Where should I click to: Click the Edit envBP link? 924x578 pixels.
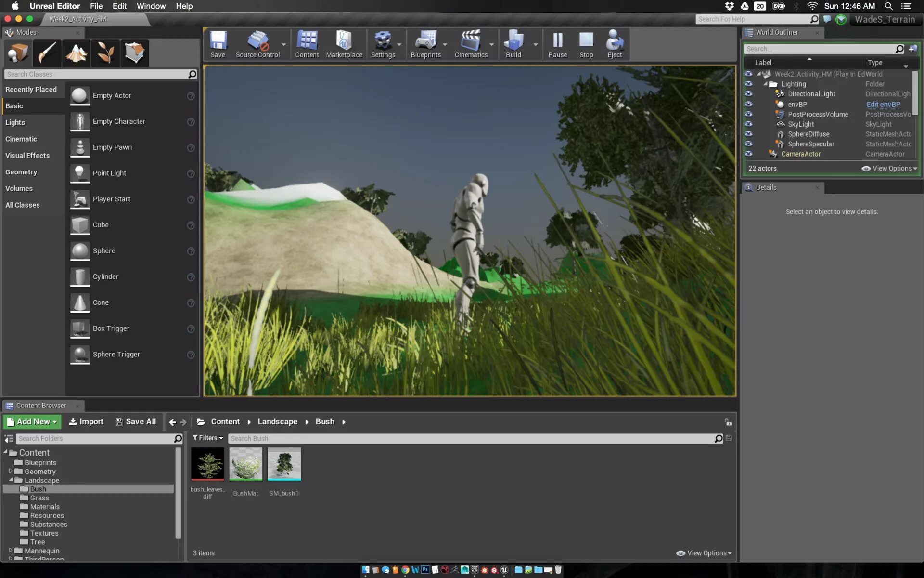pos(883,104)
